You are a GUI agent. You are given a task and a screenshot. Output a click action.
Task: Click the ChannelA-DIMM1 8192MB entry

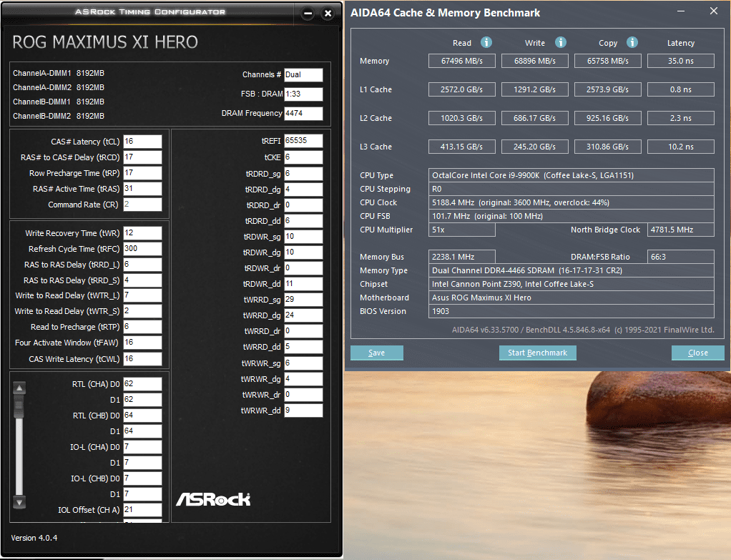pos(59,73)
